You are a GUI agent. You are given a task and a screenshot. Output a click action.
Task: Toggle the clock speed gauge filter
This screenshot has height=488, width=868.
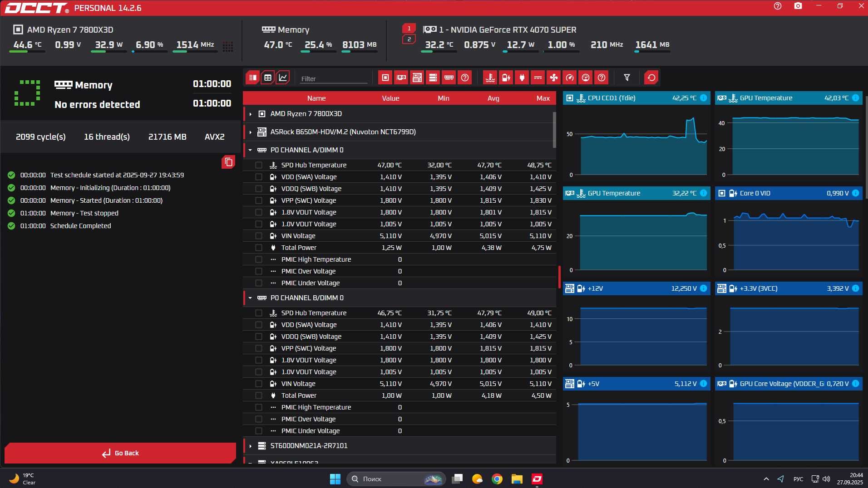[x=570, y=78]
